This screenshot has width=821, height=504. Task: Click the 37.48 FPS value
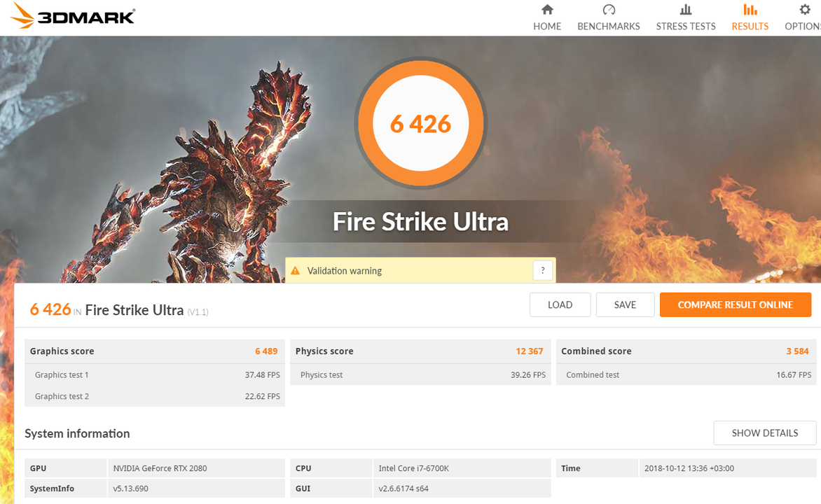262,374
